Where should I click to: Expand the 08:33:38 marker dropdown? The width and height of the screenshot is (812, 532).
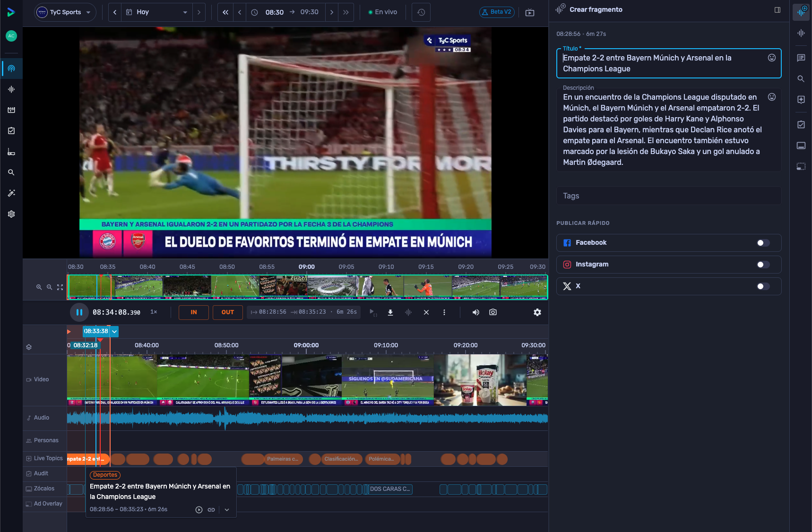[x=114, y=332]
